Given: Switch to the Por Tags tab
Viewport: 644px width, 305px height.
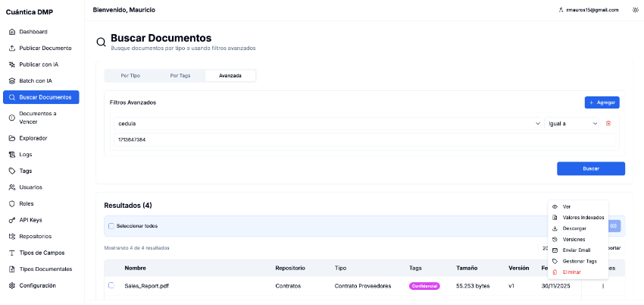Looking at the screenshot, I should coord(180,76).
